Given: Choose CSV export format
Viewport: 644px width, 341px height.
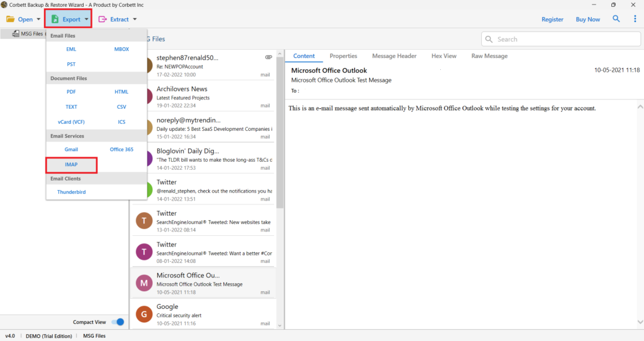Looking at the screenshot, I should coord(121,107).
